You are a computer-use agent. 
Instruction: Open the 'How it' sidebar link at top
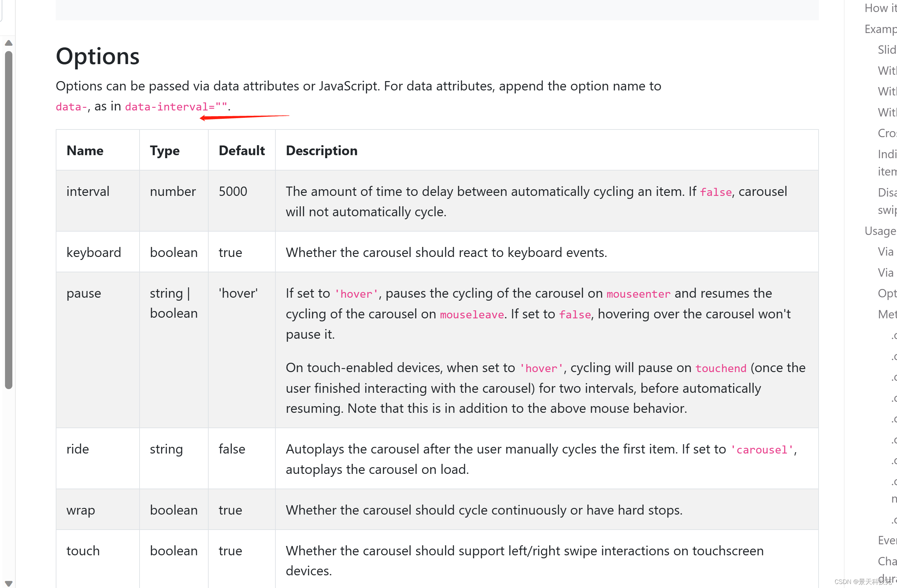(x=880, y=8)
